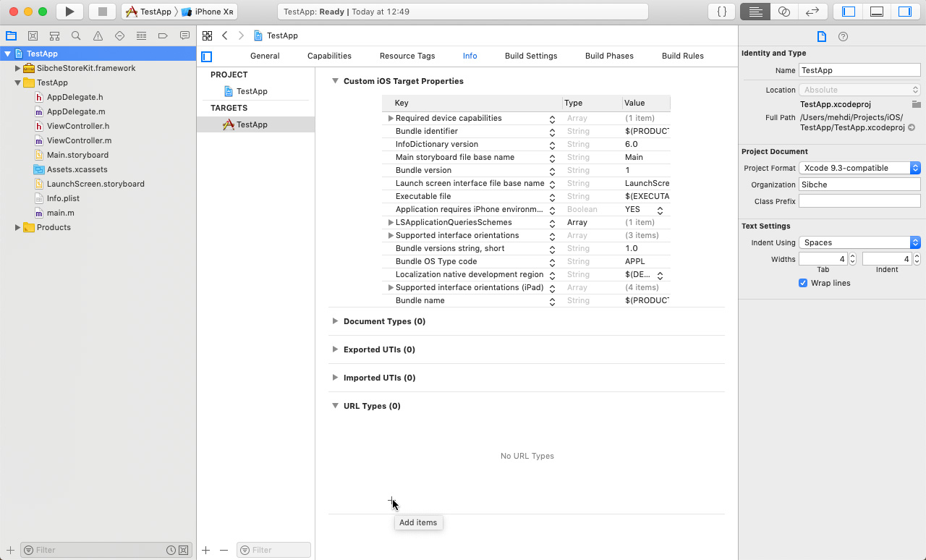926x560 pixels.
Task: Run the TestApp build with Play button
Action: 69,12
